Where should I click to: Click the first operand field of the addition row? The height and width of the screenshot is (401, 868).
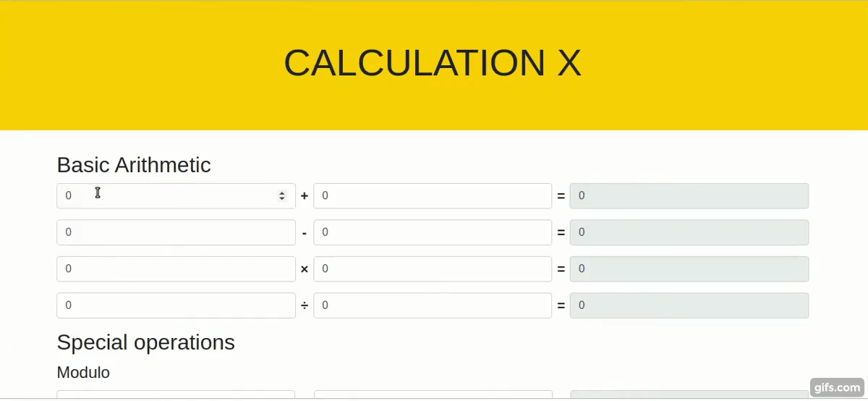pos(176,195)
